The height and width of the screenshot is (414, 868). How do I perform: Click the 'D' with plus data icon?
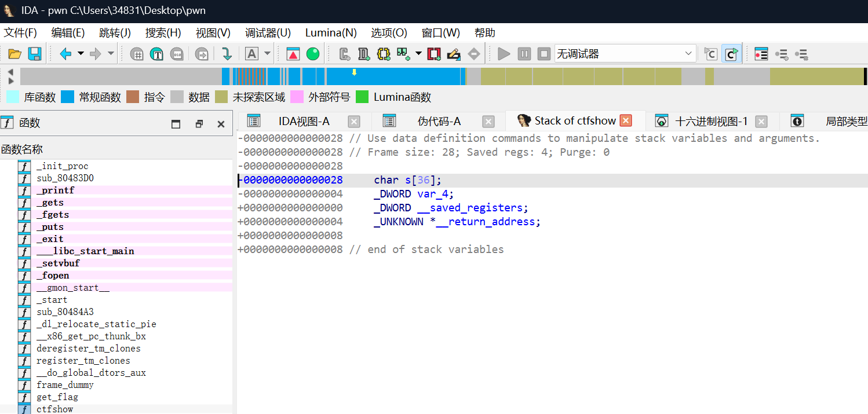click(364, 54)
